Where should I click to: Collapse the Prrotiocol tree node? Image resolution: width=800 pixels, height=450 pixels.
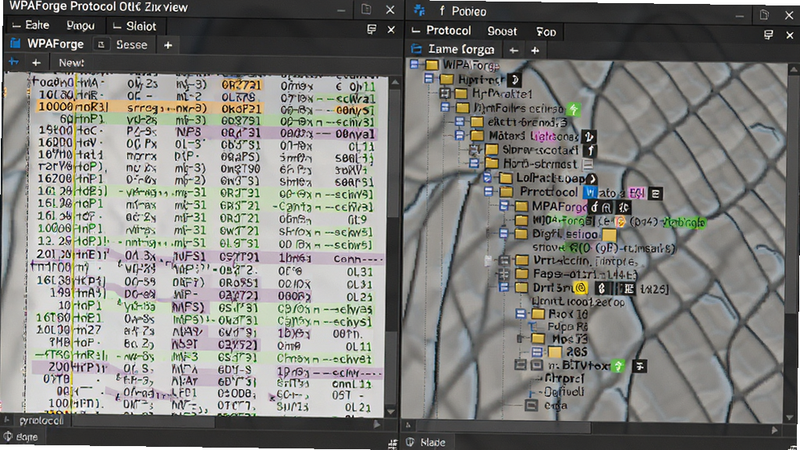click(489, 192)
